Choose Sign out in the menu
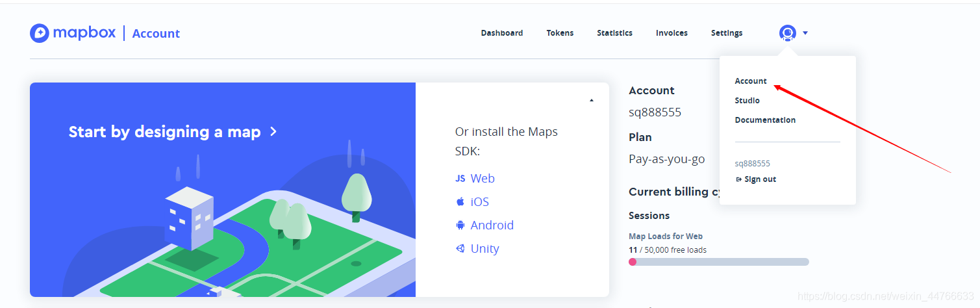Screen dimensions: 980x308 tap(760, 179)
